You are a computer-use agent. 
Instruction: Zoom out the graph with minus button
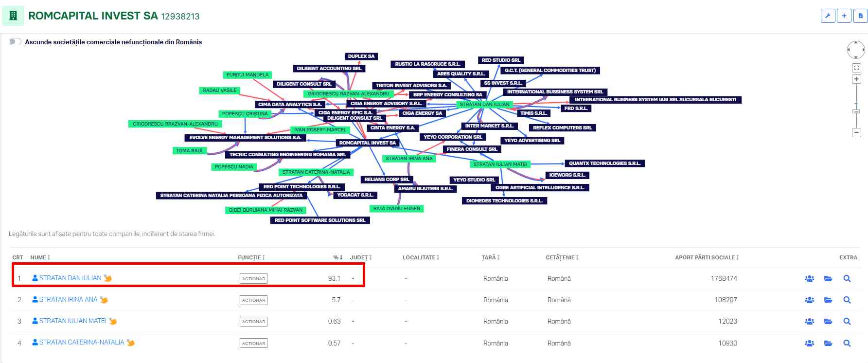[x=856, y=132]
